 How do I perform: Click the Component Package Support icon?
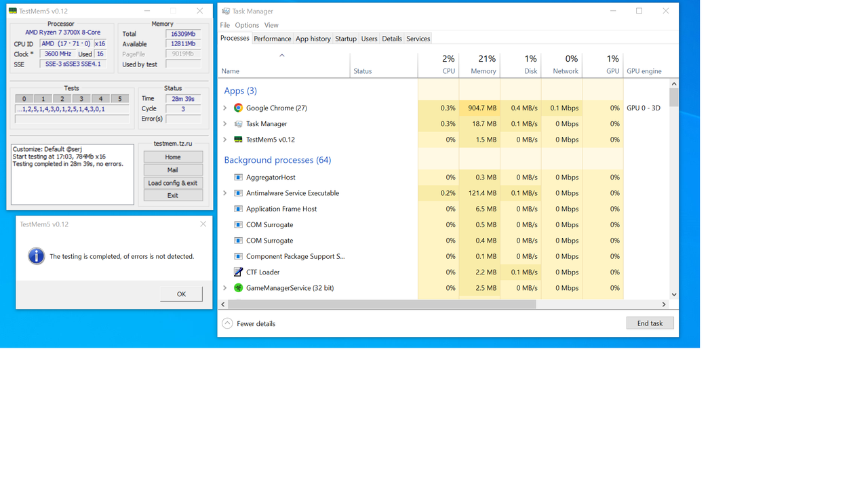238,256
